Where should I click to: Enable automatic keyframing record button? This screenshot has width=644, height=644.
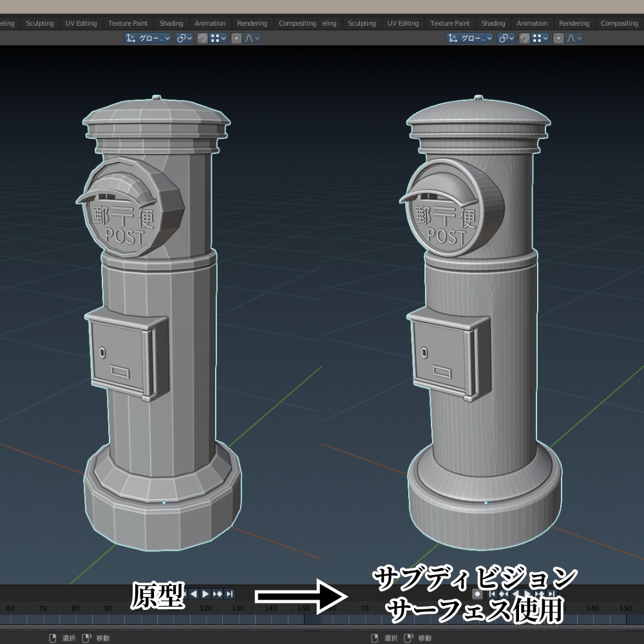(478, 594)
